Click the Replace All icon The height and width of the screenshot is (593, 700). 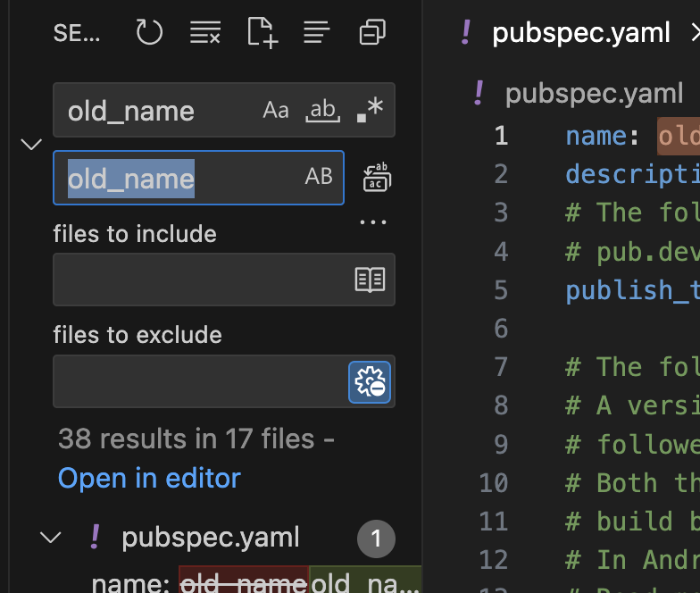tap(377, 178)
